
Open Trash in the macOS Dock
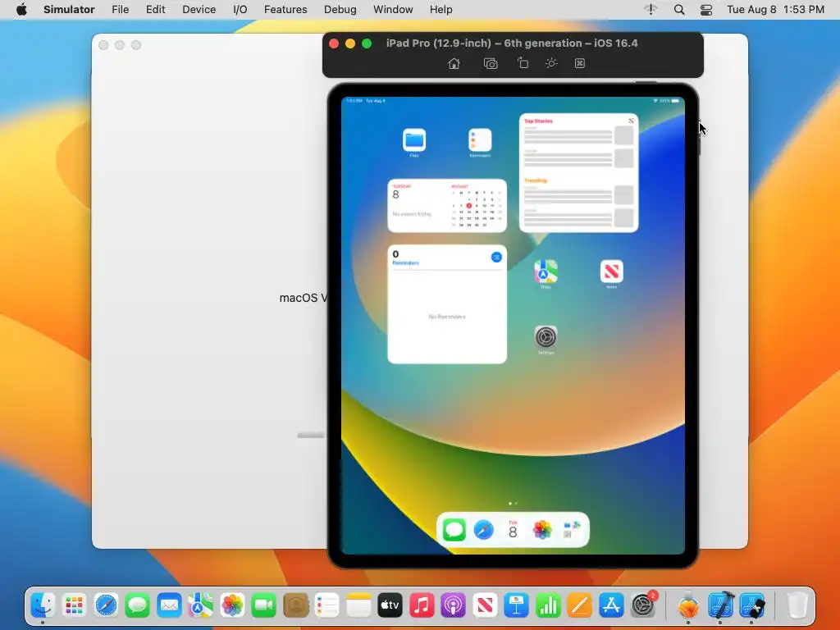coord(797,606)
